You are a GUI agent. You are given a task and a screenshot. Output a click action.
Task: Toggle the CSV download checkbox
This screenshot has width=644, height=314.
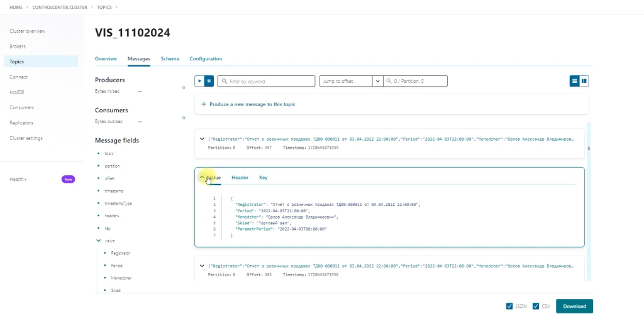point(536,306)
